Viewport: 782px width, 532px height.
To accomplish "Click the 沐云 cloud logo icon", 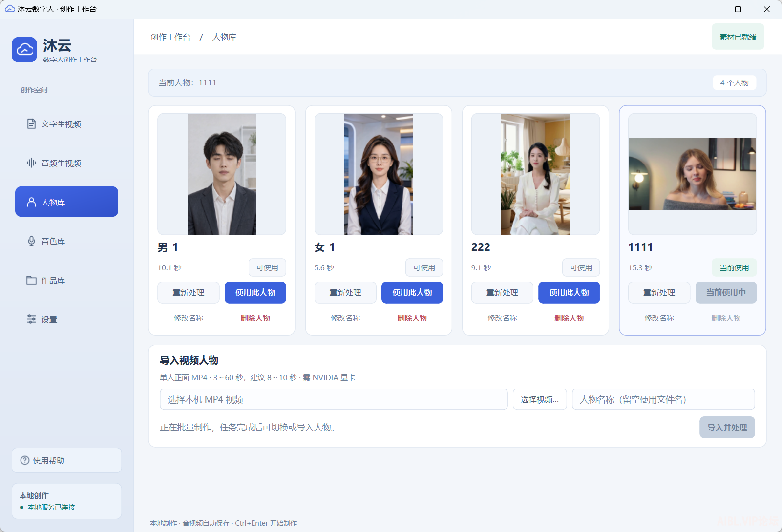I will (24, 50).
